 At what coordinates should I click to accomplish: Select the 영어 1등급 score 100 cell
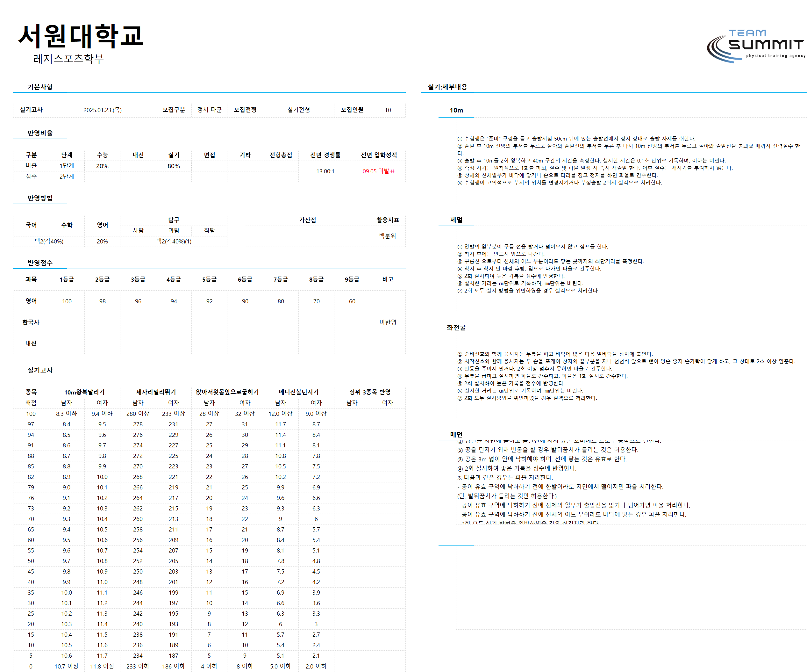coord(67,301)
